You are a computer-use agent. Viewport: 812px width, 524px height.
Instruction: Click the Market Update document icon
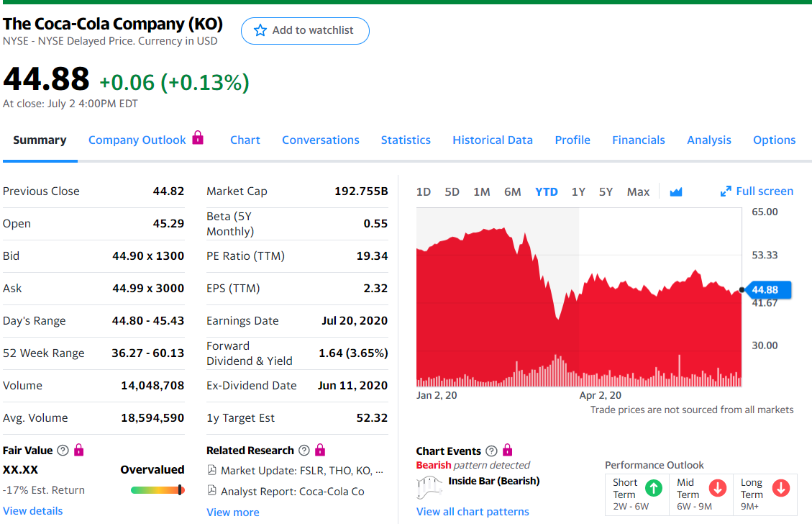click(x=211, y=470)
